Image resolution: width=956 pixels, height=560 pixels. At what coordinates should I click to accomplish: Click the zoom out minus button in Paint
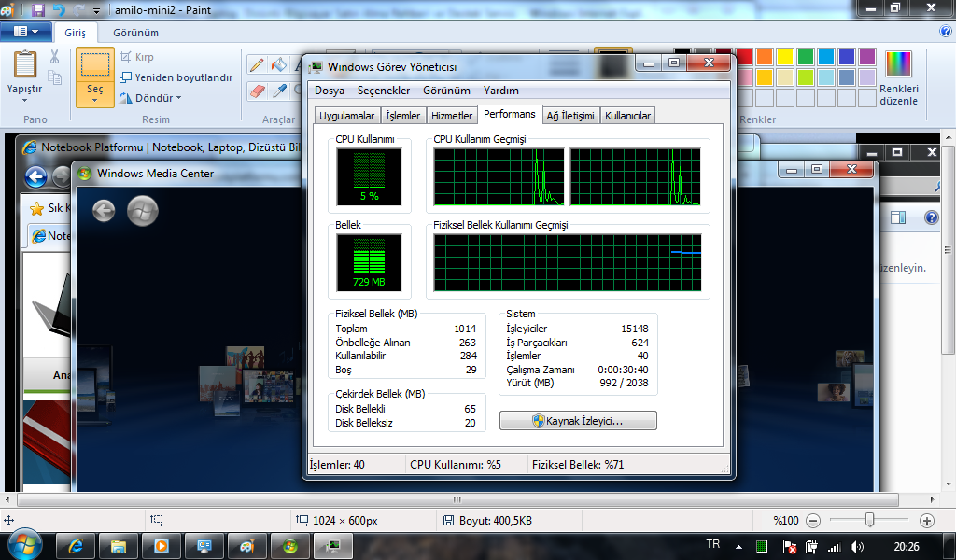pos(813,521)
